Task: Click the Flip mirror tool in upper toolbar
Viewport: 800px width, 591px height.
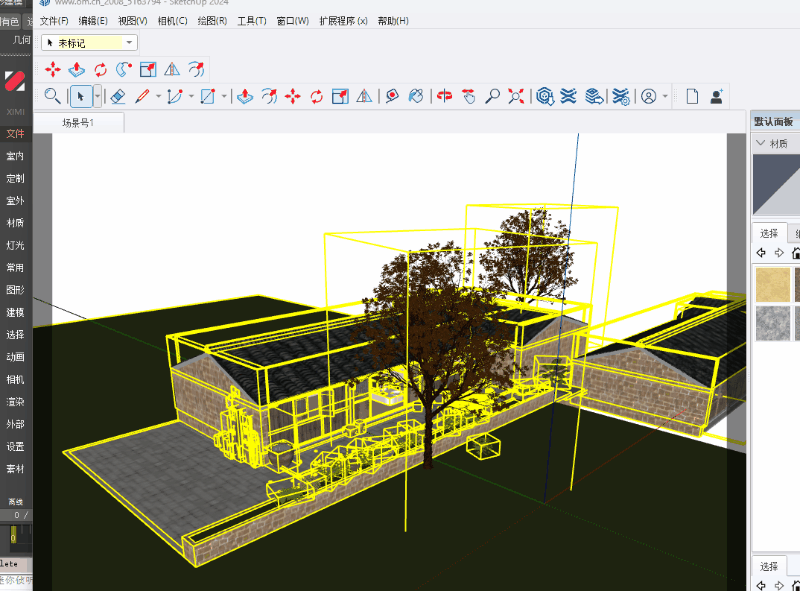Action: tap(172, 69)
